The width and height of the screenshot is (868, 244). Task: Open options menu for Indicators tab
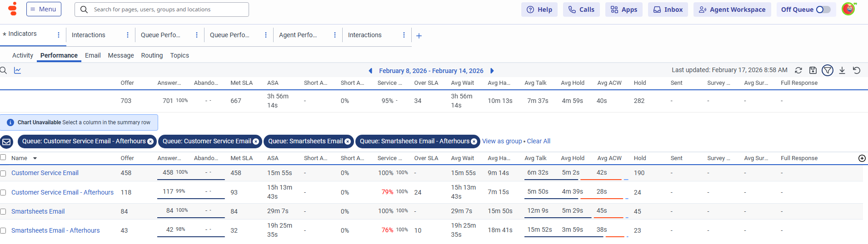point(59,35)
